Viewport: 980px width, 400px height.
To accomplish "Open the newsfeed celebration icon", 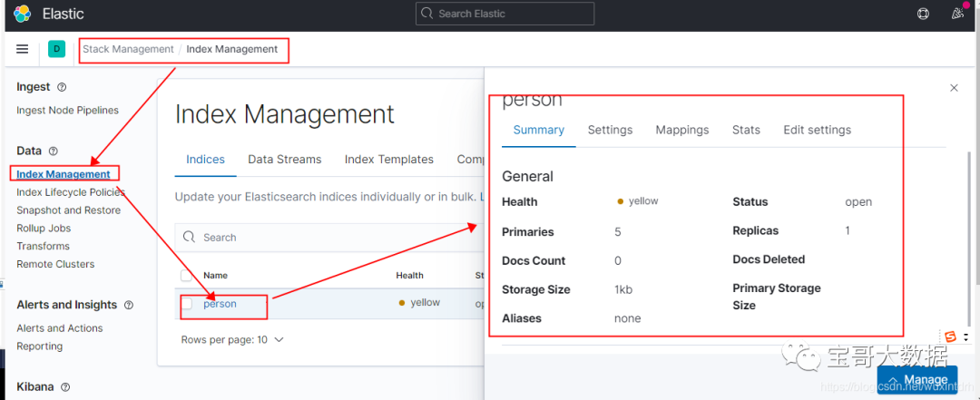I will (x=957, y=13).
